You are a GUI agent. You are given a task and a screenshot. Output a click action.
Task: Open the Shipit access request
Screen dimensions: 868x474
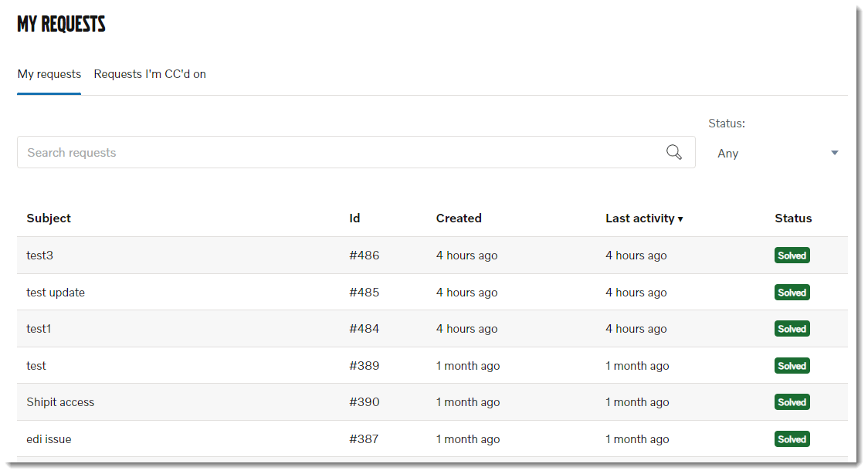[x=60, y=402]
